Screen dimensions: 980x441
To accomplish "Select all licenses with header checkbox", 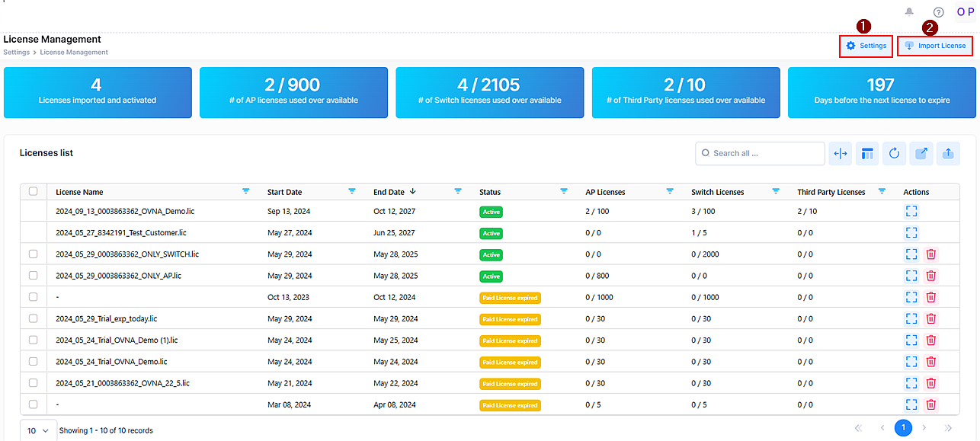I will click(33, 192).
